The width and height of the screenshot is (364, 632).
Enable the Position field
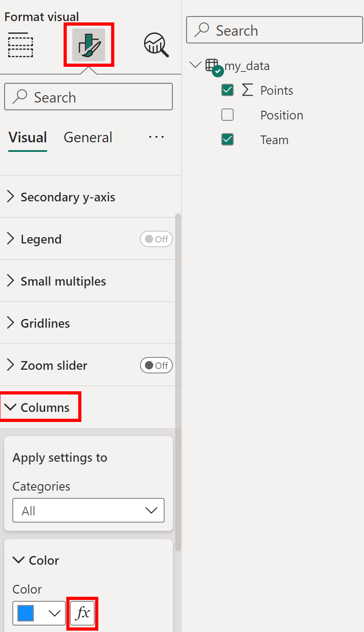[x=227, y=115]
